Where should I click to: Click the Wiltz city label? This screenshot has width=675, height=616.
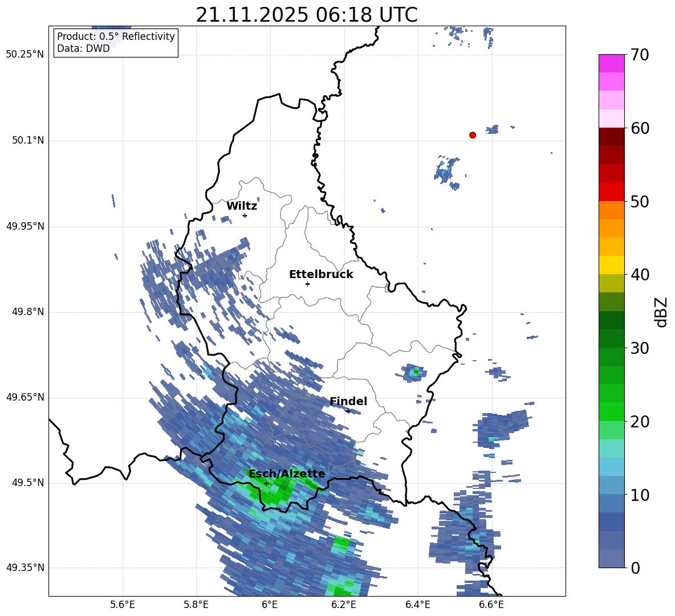pyautogui.click(x=242, y=206)
